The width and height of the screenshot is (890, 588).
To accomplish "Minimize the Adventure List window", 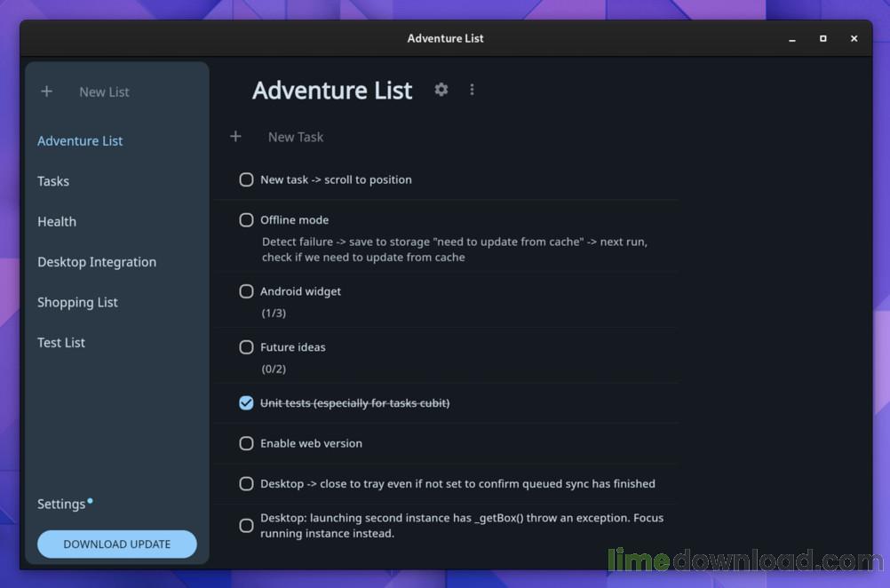I will (791, 39).
